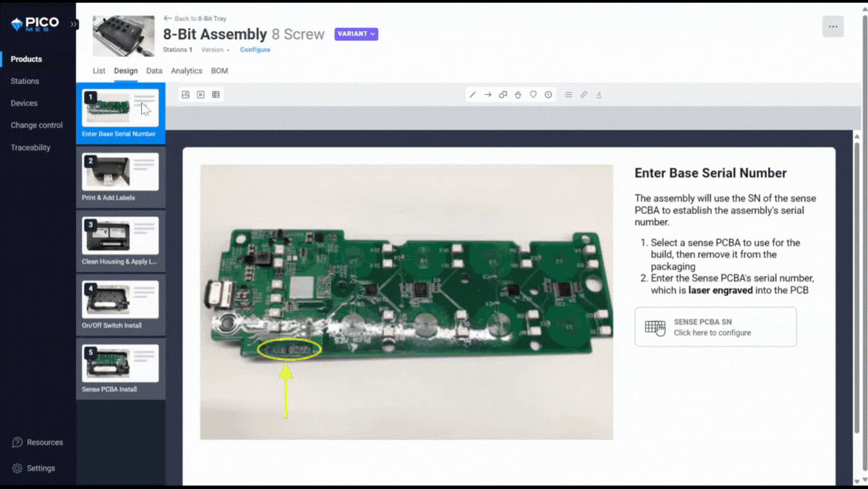Switch to the Design tab
Screen dimensions: 868x489
(x=126, y=71)
